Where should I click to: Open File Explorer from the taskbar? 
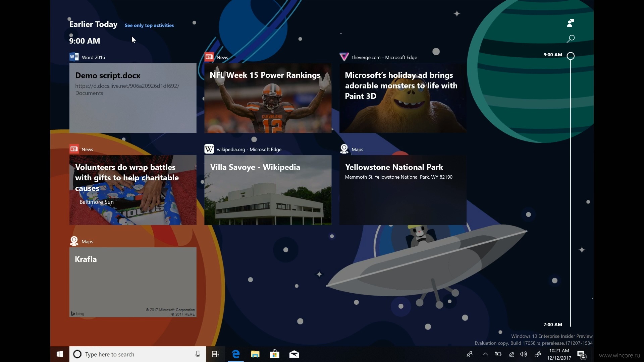[255, 354]
